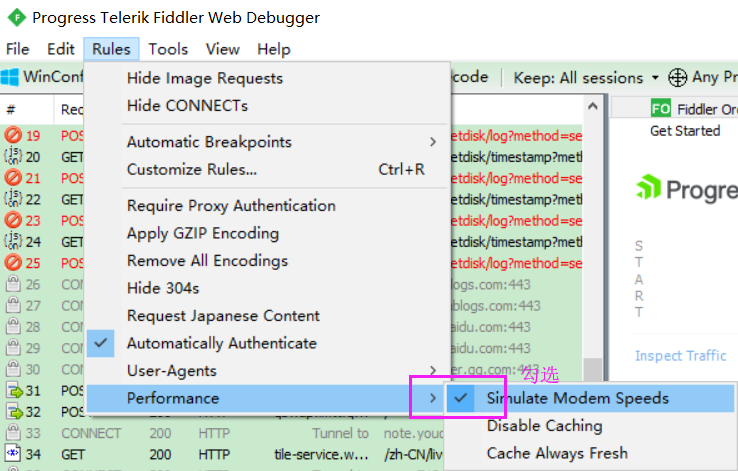Click the Windows logo WinConfig icon

pos(10,77)
